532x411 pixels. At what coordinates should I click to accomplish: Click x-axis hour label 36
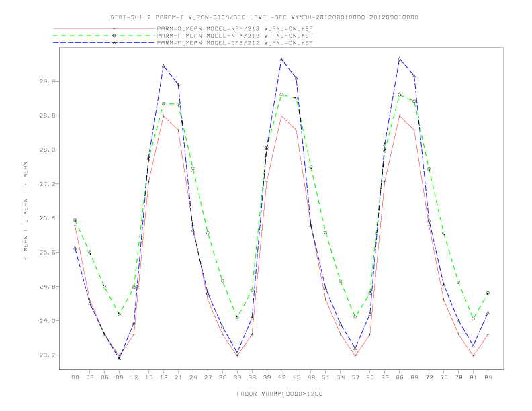[252, 377]
